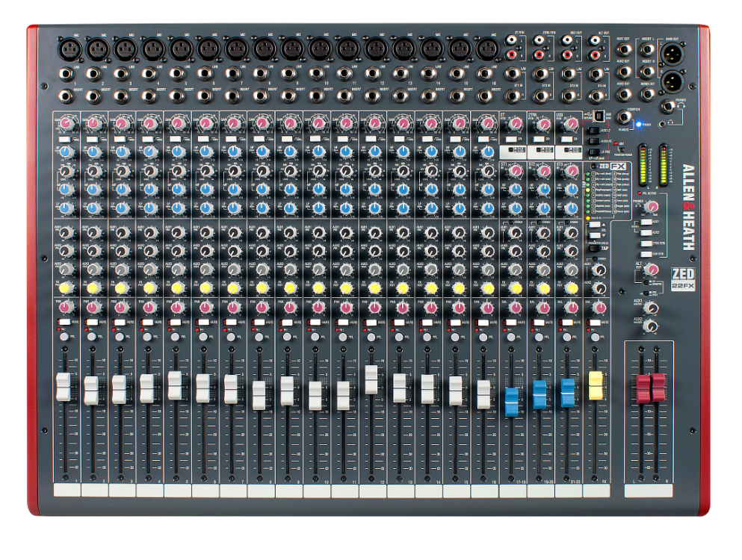Screen dimensions: 742x560
Task: Click the left LED level meter
Action: tap(643, 166)
